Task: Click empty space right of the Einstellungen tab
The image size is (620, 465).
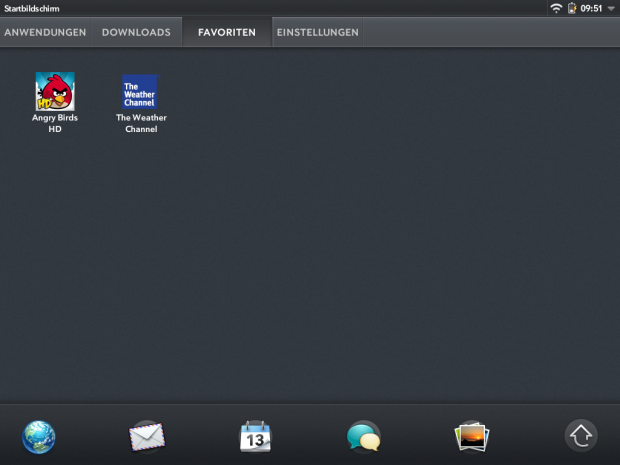Action: tap(490, 33)
